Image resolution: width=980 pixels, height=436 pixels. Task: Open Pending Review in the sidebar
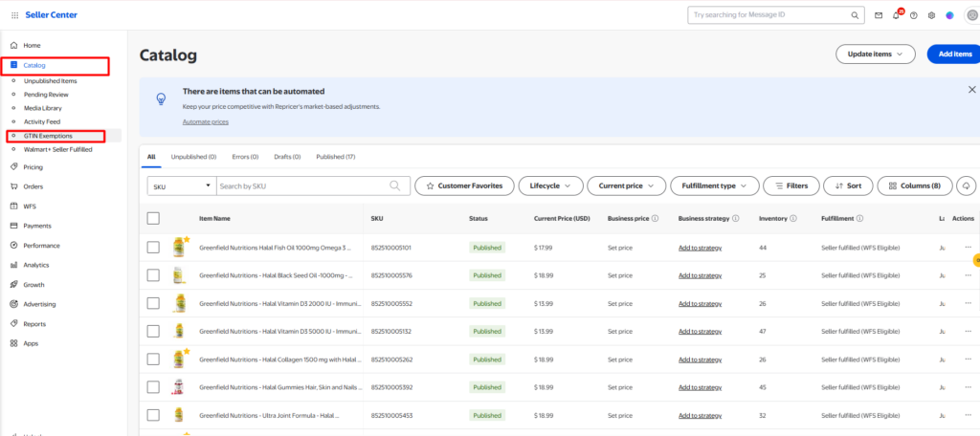[x=46, y=95]
